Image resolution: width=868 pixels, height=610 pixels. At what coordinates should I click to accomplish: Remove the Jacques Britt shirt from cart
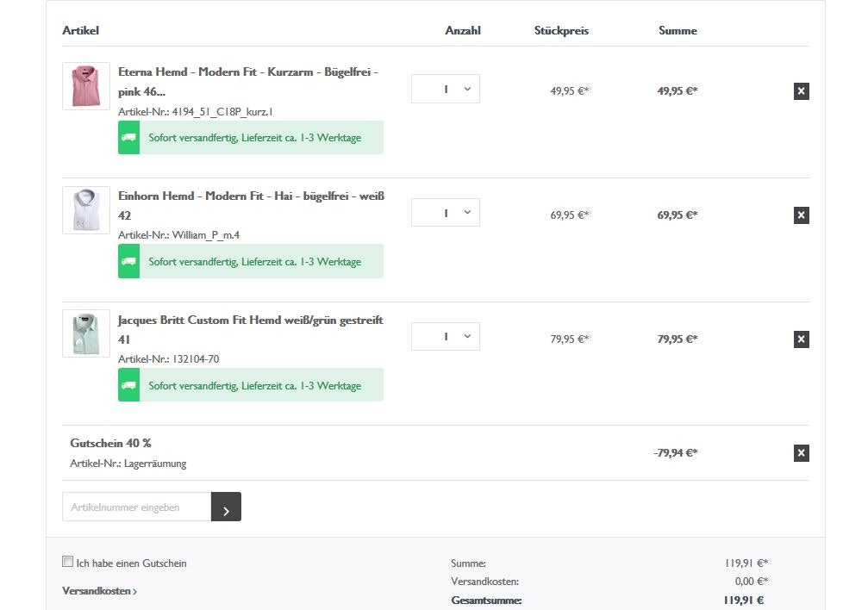[x=801, y=339]
